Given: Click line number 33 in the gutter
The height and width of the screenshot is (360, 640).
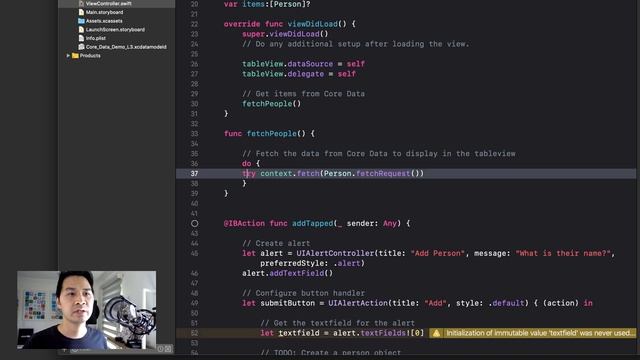Looking at the screenshot, I should coord(194,133).
